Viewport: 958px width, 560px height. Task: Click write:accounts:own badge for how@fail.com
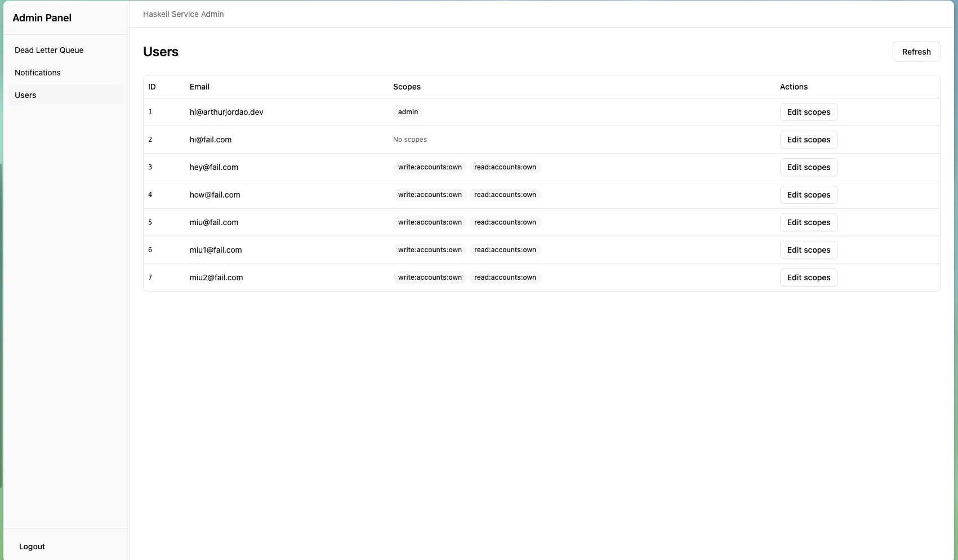point(430,195)
